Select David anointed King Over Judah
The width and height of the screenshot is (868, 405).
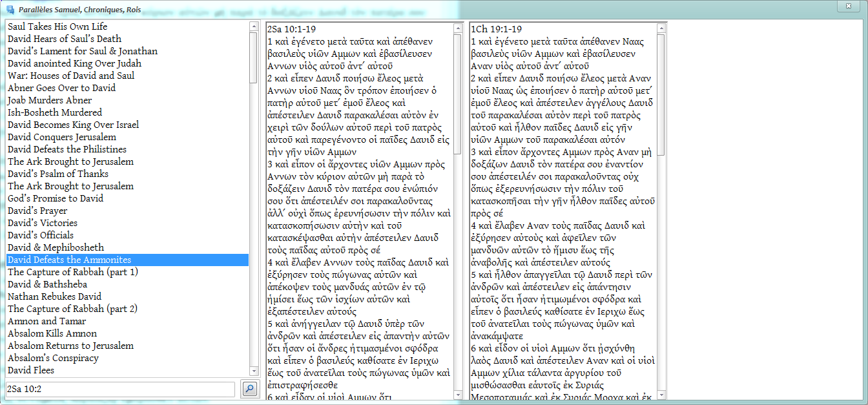(x=127, y=63)
